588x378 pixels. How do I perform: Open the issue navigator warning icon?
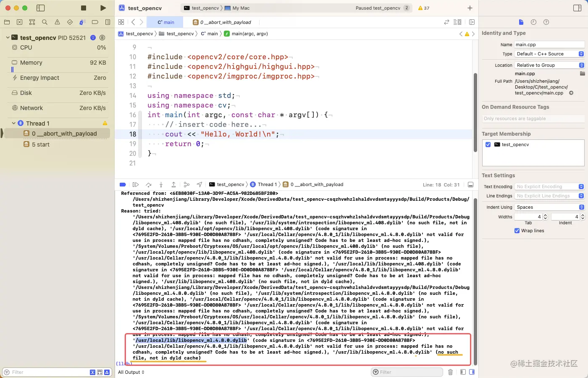(57, 22)
